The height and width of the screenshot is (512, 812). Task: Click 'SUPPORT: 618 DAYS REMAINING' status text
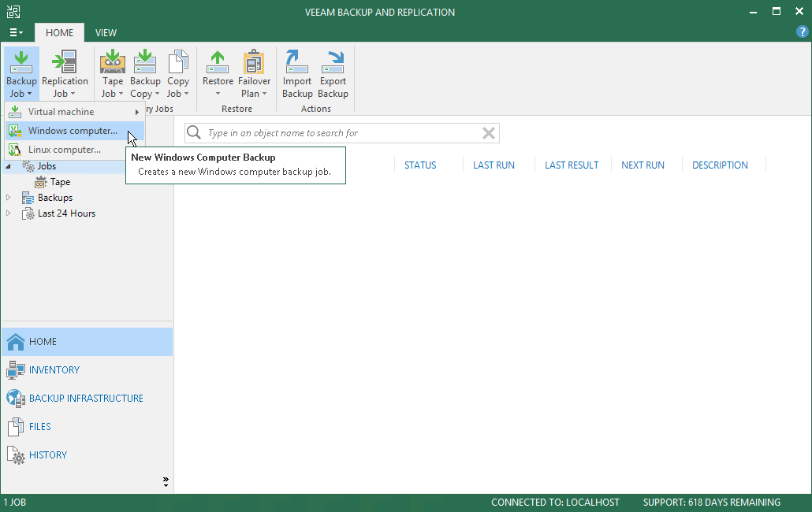(712, 503)
